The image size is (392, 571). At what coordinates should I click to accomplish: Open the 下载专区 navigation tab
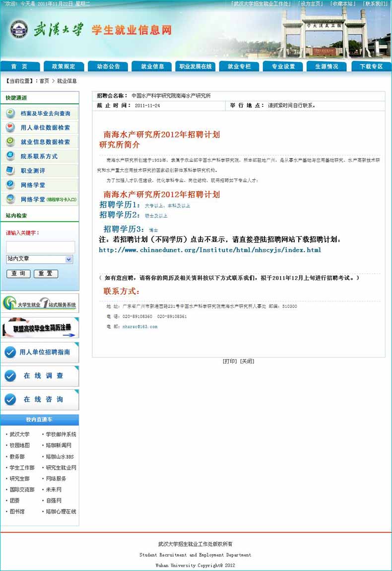point(371,66)
